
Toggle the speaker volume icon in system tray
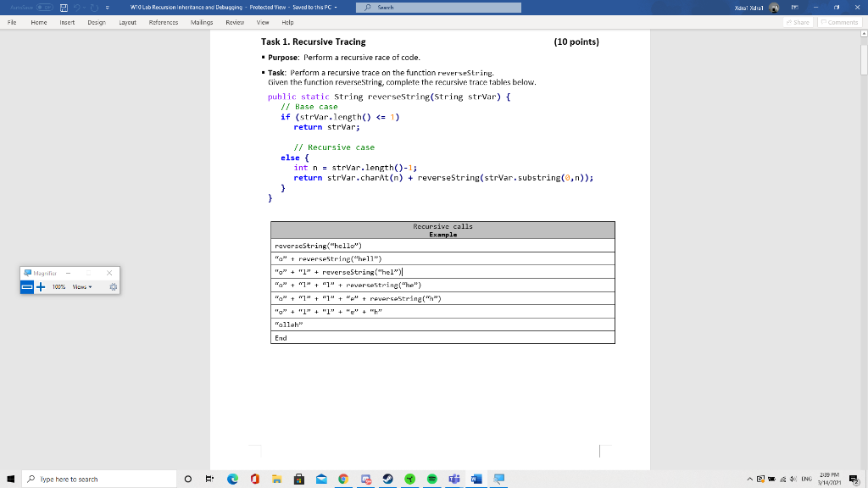click(792, 480)
